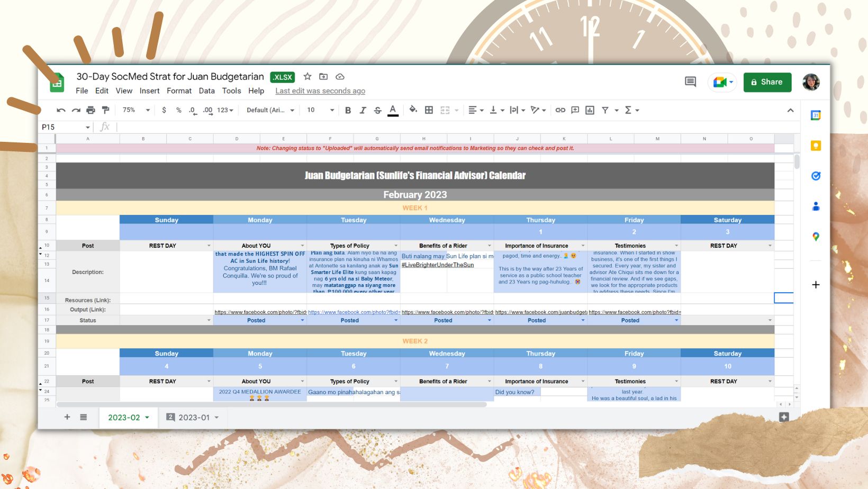Image resolution: width=868 pixels, height=489 pixels.
Task: Open Contacts in side panel
Action: [816, 206]
